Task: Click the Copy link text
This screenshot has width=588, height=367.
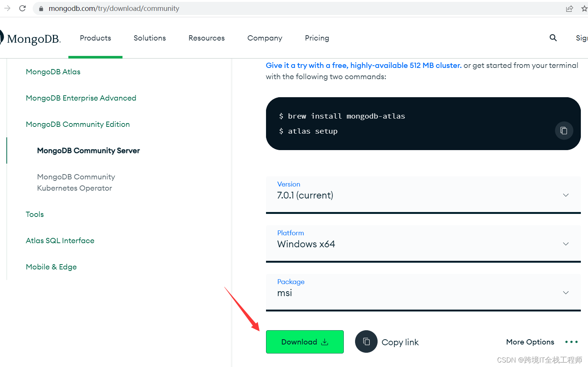Action: (x=400, y=342)
